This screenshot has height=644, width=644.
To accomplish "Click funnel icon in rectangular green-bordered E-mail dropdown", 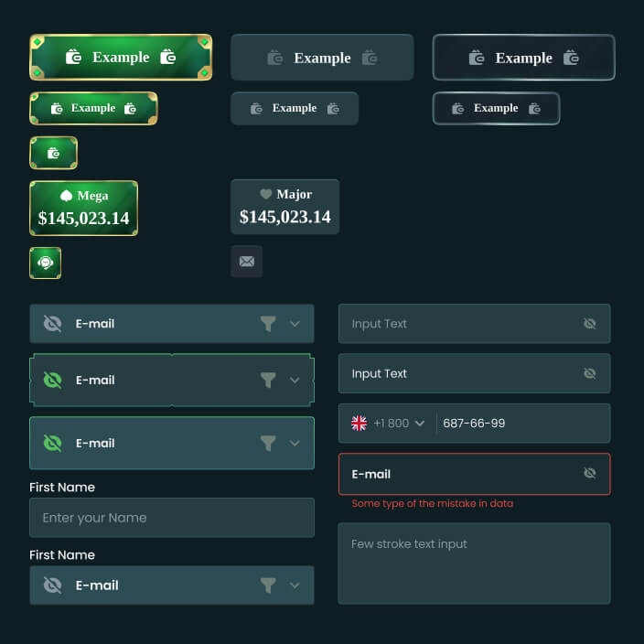I will pos(268,443).
